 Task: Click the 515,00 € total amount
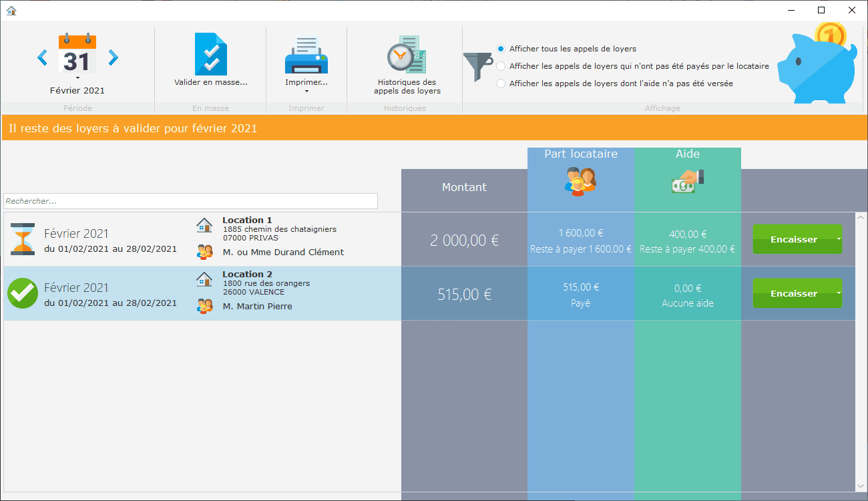pyautogui.click(x=465, y=295)
